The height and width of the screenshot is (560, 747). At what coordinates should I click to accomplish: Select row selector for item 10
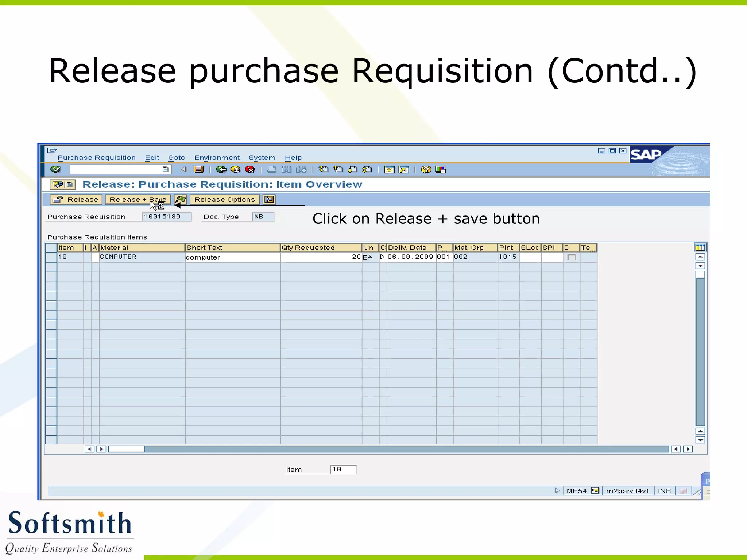pyautogui.click(x=51, y=257)
